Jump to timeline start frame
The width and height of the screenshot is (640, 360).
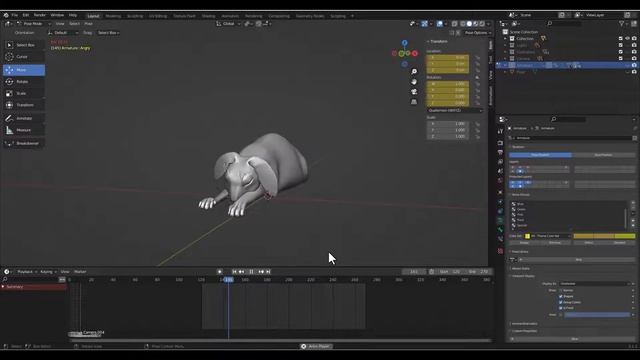pyautogui.click(x=234, y=272)
